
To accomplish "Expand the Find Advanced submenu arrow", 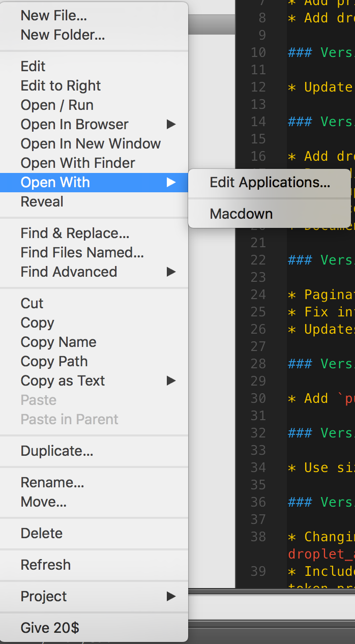I will (x=171, y=272).
